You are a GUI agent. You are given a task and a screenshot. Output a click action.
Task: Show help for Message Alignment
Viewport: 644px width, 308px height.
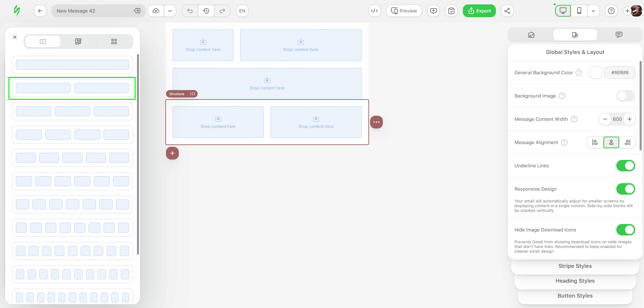pos(564,142)
